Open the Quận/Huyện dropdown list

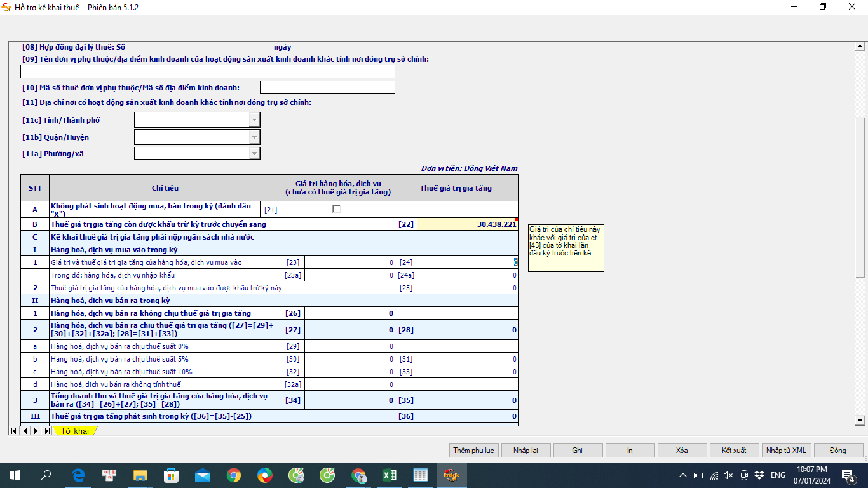pos(254,137)
